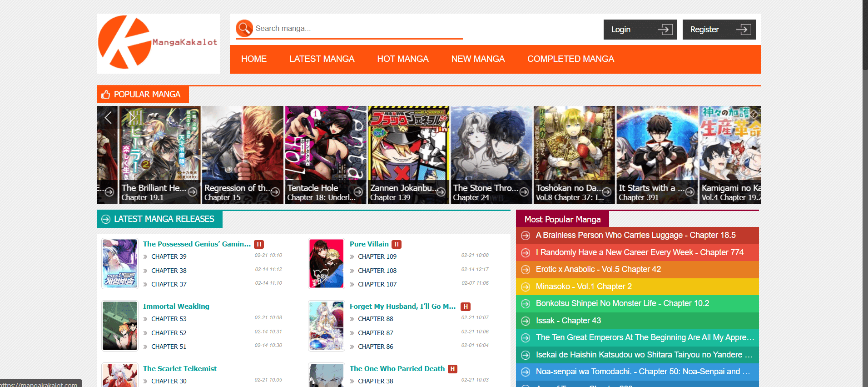
Task: Open the COMPLETED MANGA menu
Action: coord(570,59)
